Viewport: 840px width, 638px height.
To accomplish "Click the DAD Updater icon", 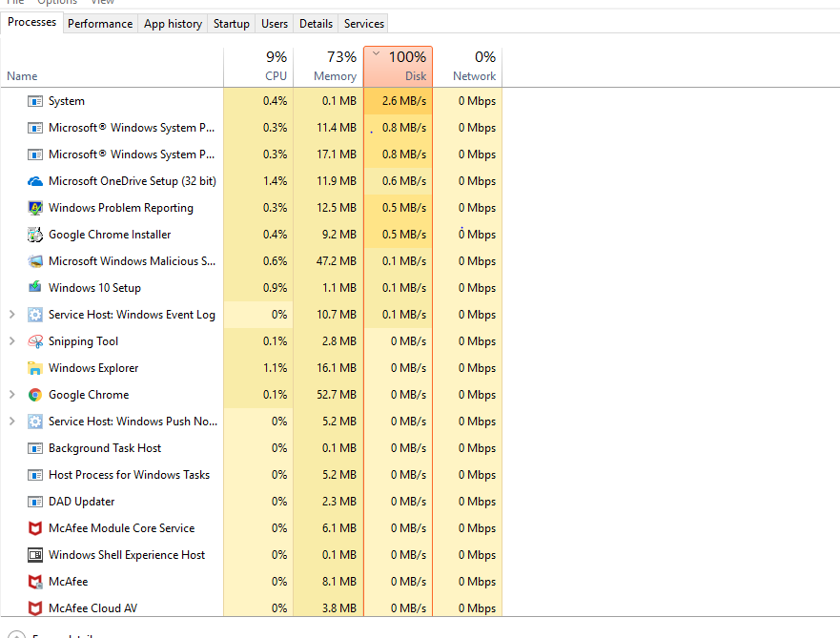I will 35,502.
